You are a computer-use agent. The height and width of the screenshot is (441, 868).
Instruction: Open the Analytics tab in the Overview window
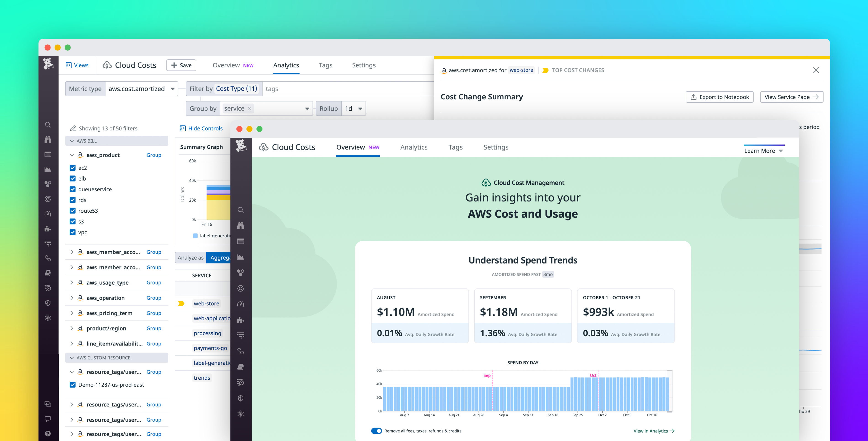click(x=414, y=147)
